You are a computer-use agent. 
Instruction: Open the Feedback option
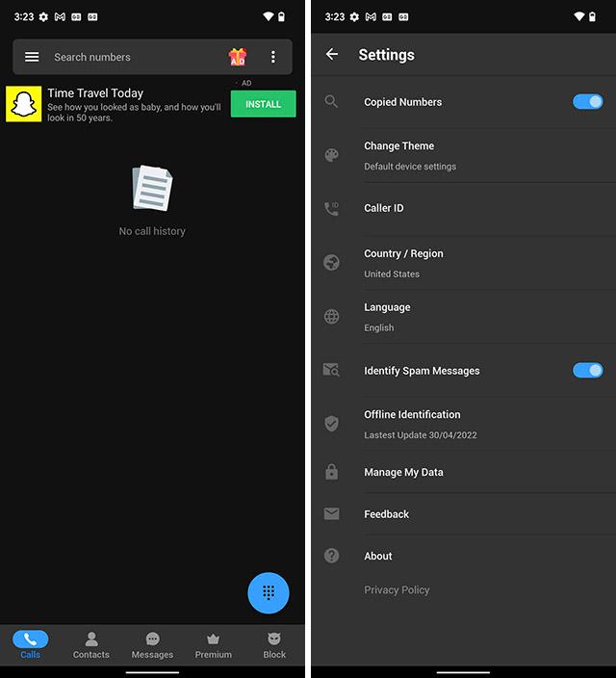click(x=463, y=513)
